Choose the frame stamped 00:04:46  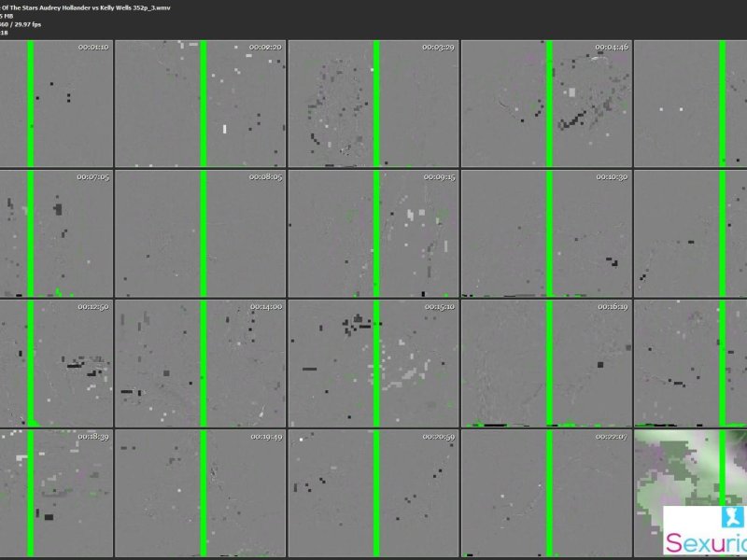tap(546, 104)
